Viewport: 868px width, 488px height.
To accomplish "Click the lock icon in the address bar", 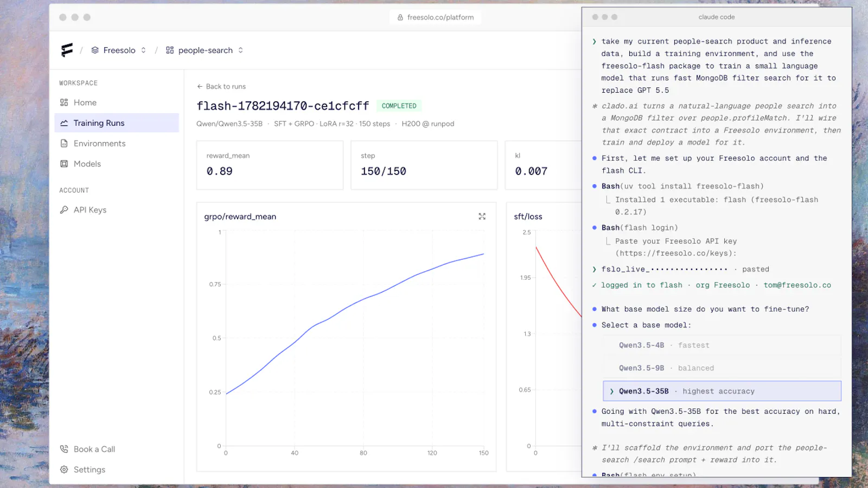I will click(x=400, y=17).
